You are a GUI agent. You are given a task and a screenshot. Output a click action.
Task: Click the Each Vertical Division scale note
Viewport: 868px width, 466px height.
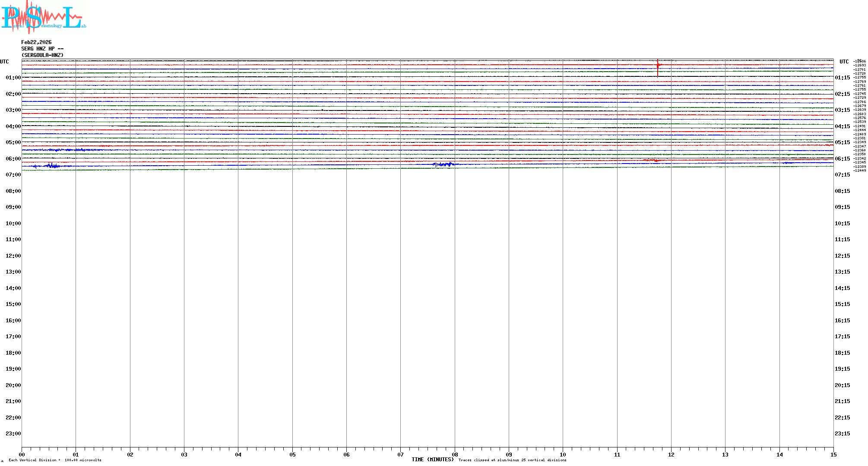(55, 460)
